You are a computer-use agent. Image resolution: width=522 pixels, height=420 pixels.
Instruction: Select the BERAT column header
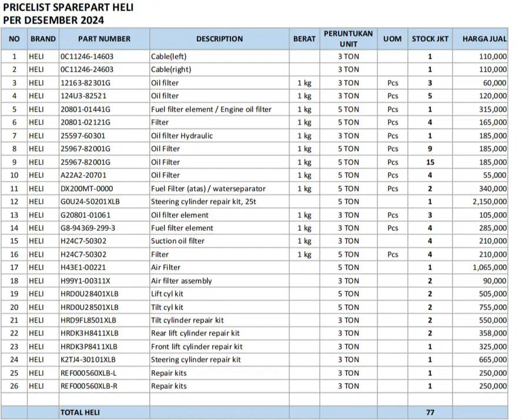[304, 39]
